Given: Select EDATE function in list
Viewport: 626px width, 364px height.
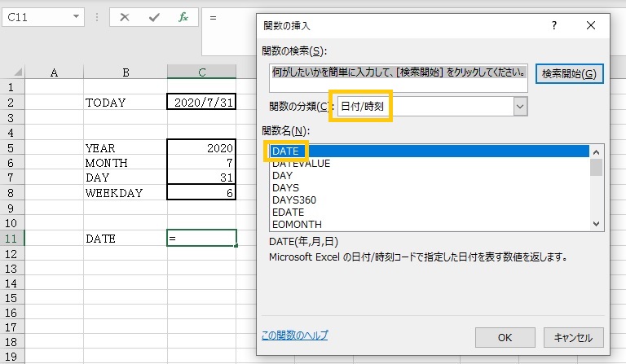Looking at the screenshot, I should click(285, 212).
